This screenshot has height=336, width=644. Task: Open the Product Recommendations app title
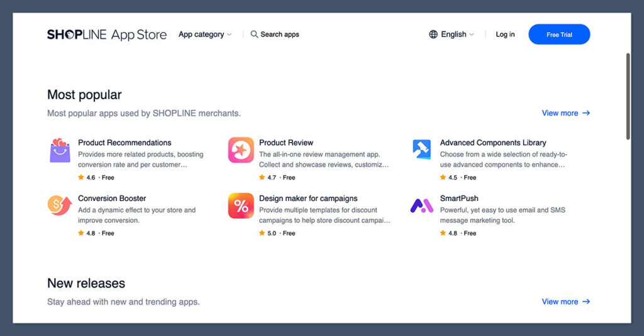[x=125, y=143]
